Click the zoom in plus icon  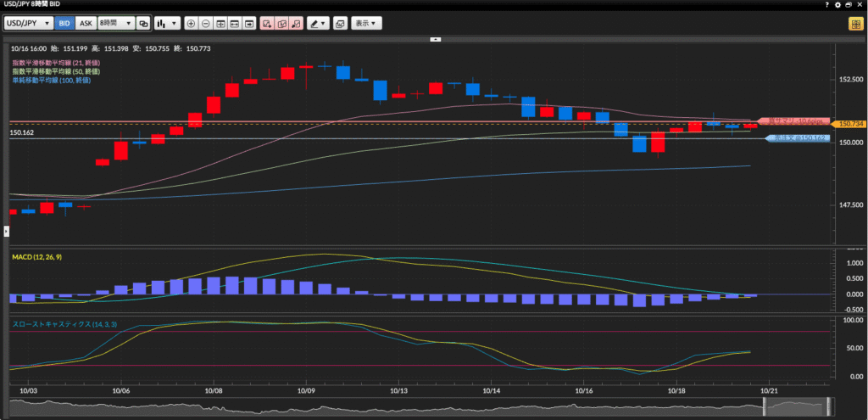[191, 23]
